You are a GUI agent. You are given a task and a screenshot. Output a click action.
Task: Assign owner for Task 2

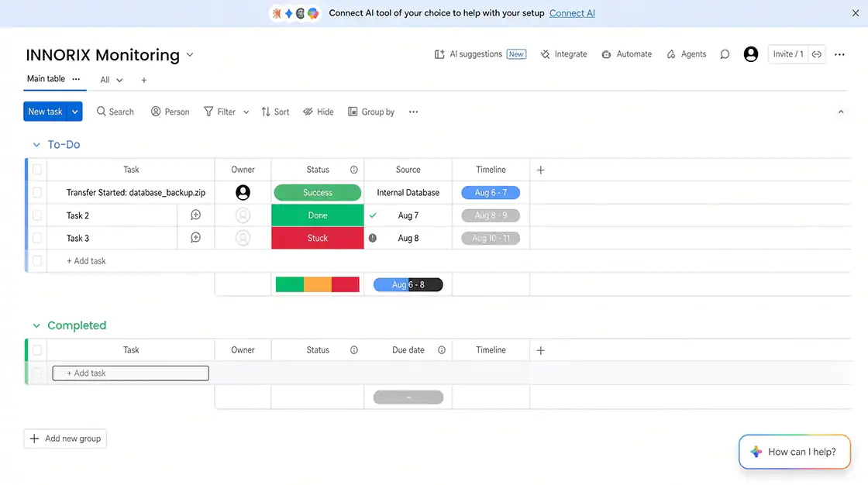[x=243, y=215]
